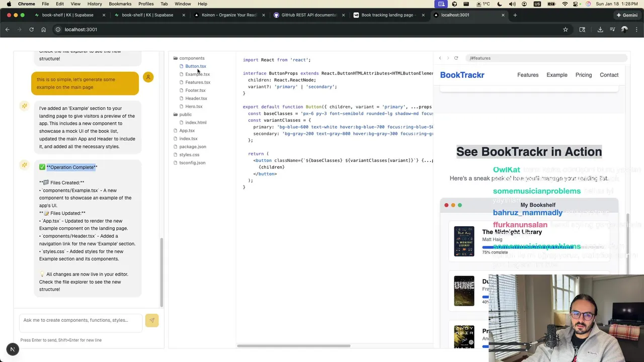Click the Chrome profile avatar

(x=624, y=30)
